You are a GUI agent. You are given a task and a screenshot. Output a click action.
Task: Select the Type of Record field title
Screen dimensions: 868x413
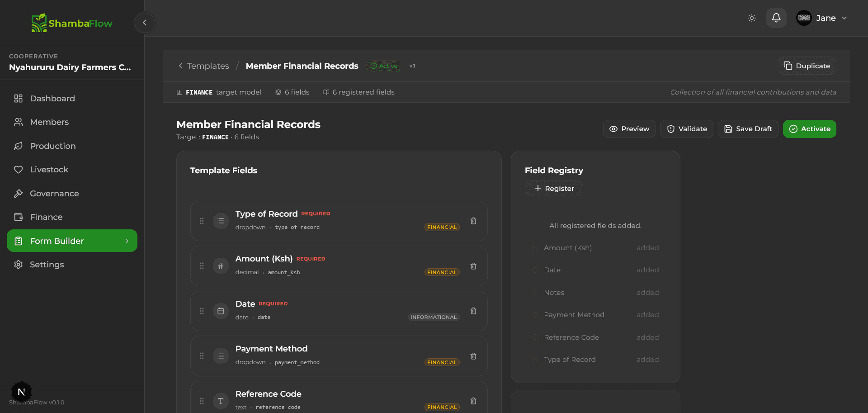pyautogui.click(x=266, y=214)
